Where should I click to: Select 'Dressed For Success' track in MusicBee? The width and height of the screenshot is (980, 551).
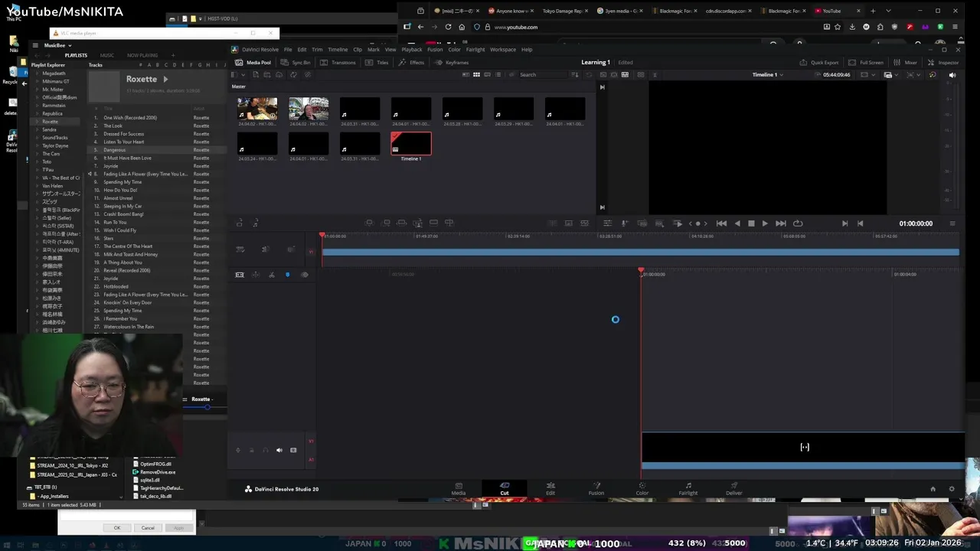[124, 134]
